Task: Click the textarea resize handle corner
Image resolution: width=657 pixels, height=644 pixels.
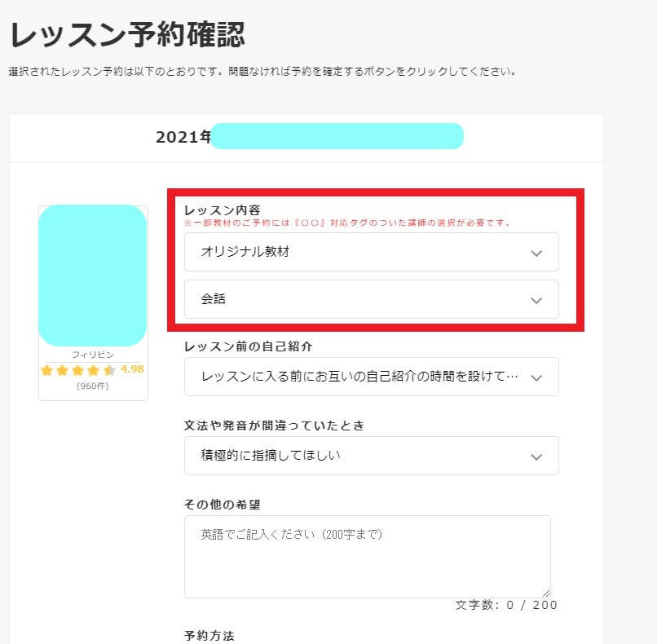Action: point(546,593)
